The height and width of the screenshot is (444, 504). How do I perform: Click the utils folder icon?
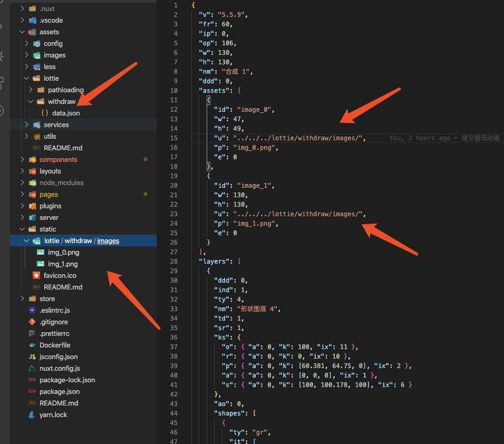coord(37,137)
